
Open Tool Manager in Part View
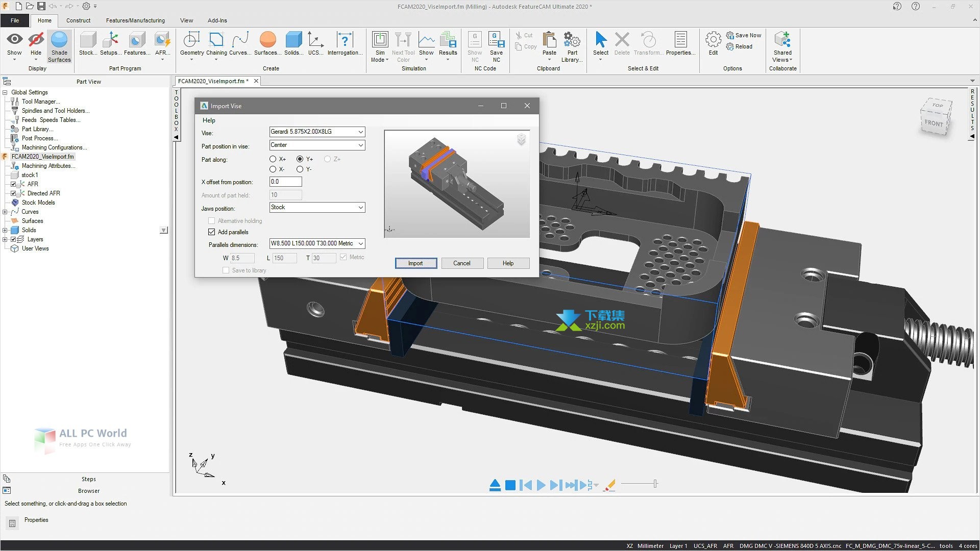click(x=40, y=102)
